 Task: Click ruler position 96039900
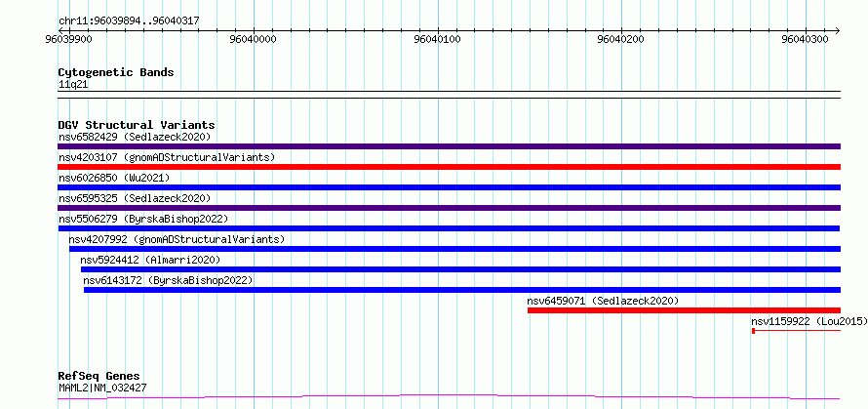point(69,40)
